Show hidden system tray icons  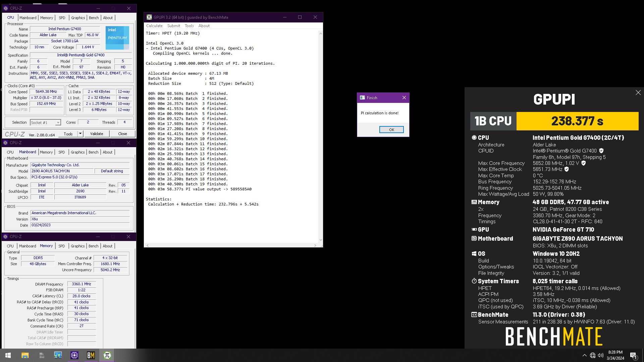(584, 355)
